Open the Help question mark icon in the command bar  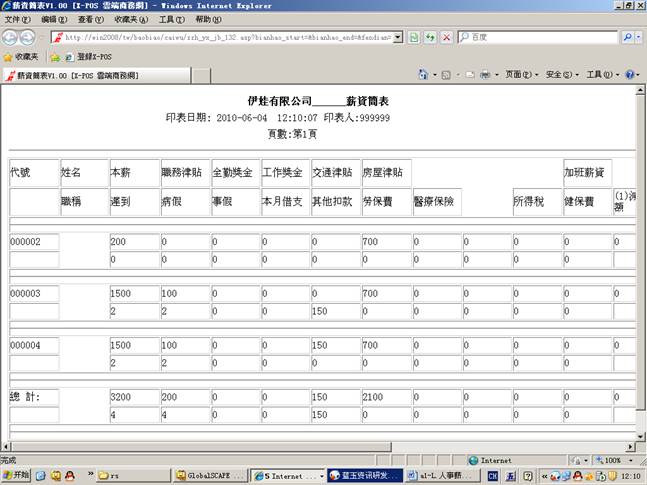point(629,75)
